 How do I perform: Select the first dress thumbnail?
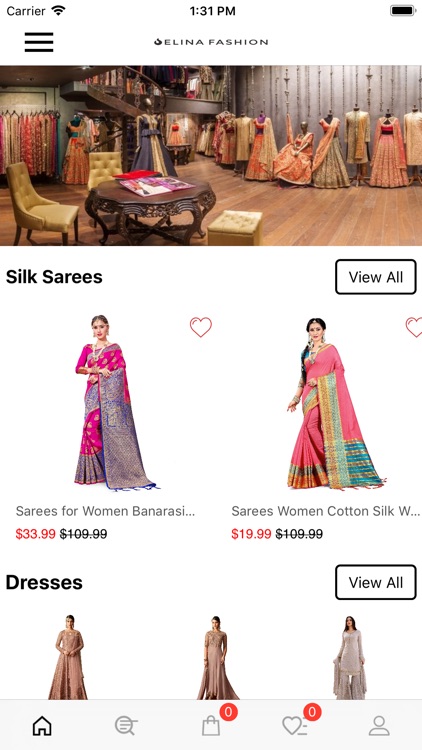coord(68,657)
